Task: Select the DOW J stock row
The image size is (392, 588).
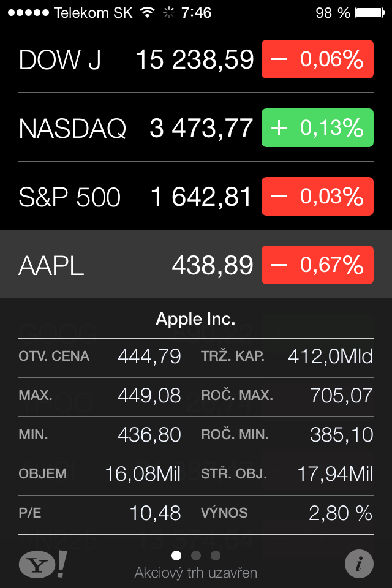Action: click(135, 59)
